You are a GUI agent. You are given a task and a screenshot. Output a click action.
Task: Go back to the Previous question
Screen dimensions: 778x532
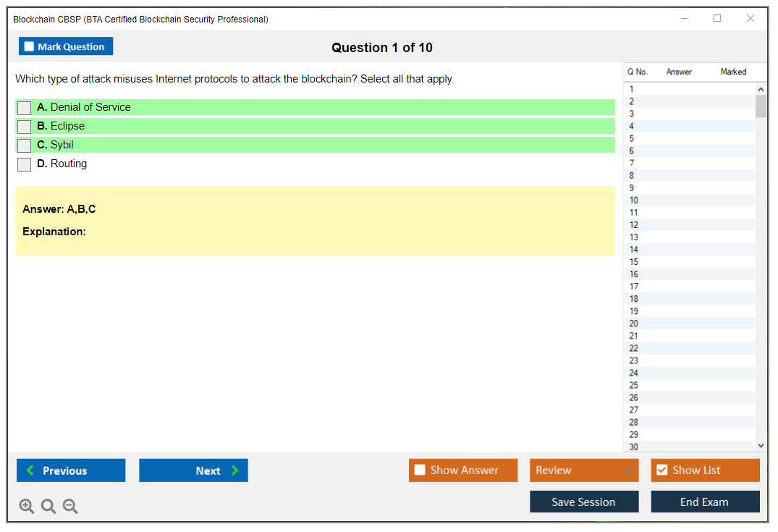click(x=71, y=470)
